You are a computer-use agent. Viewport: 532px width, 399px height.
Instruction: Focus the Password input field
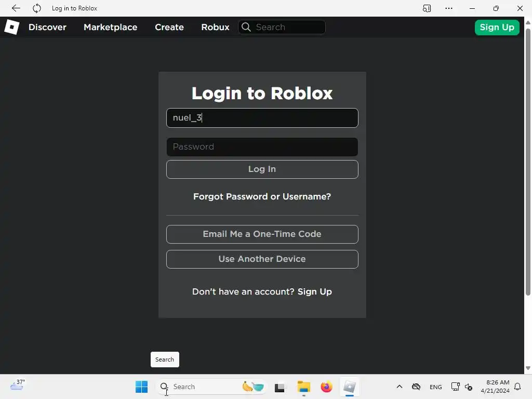(262, 147)
